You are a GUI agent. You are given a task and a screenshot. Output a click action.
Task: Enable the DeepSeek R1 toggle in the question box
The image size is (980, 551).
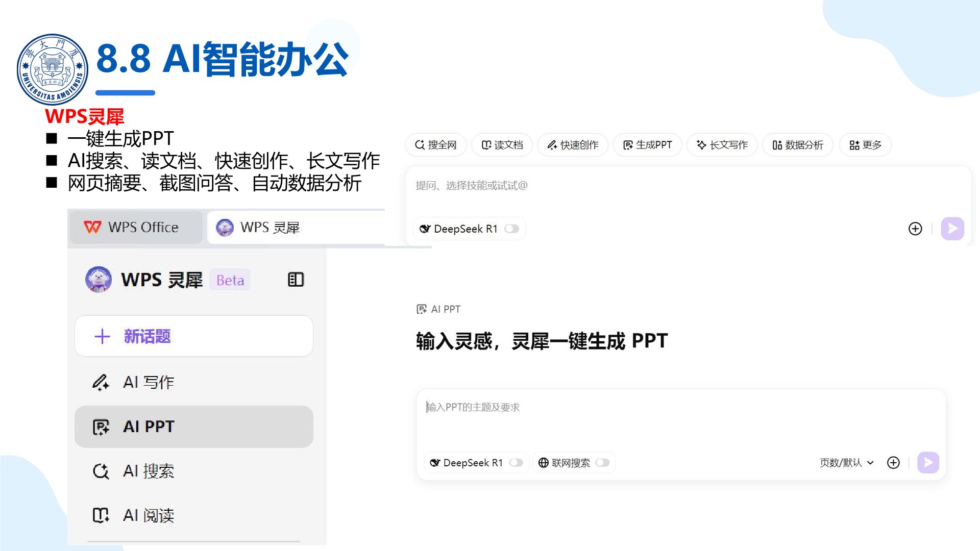click(x=512, y=229)
